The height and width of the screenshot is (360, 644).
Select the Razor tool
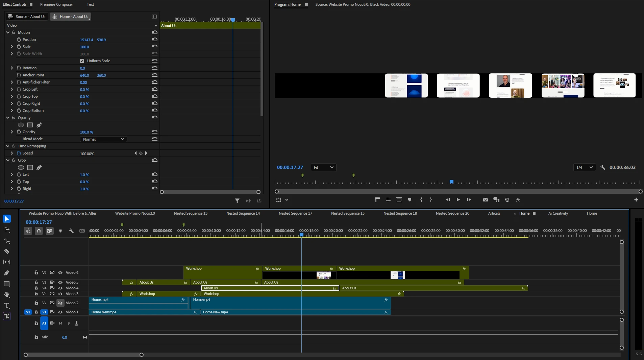pos(7,251)
